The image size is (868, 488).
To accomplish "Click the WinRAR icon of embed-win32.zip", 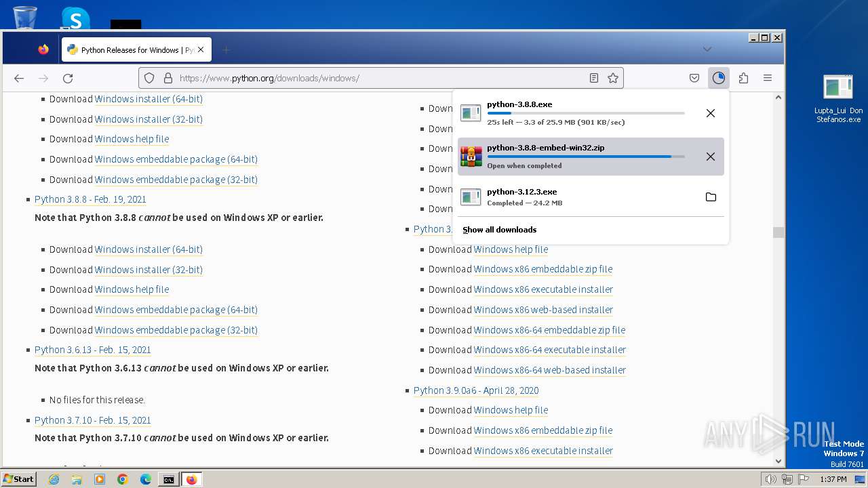I will pos(471,157).
